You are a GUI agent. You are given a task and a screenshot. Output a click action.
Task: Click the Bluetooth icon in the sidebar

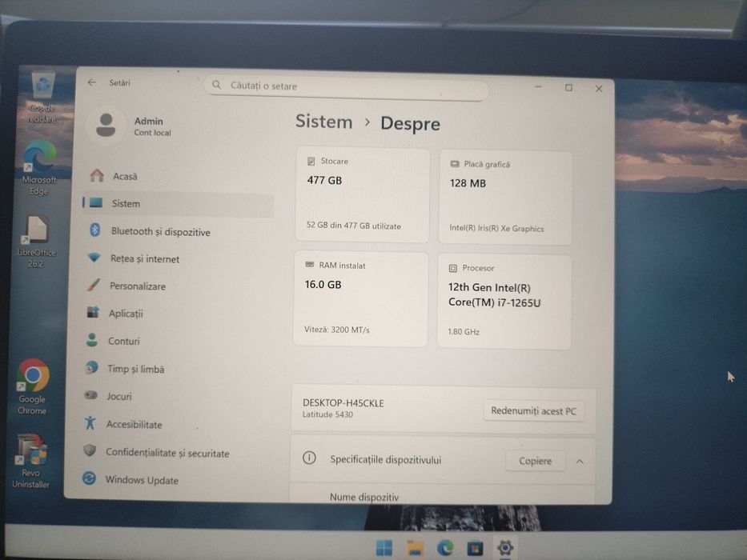(x=94, y=230)
